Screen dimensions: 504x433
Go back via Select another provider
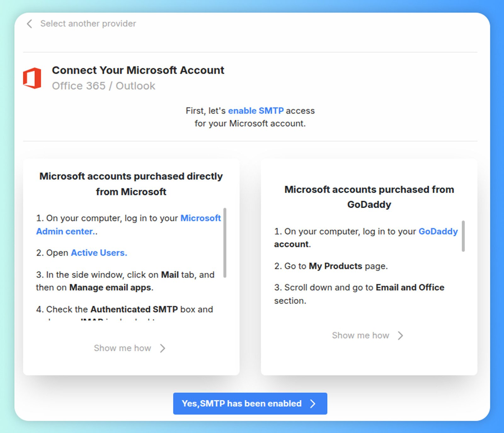88,23
